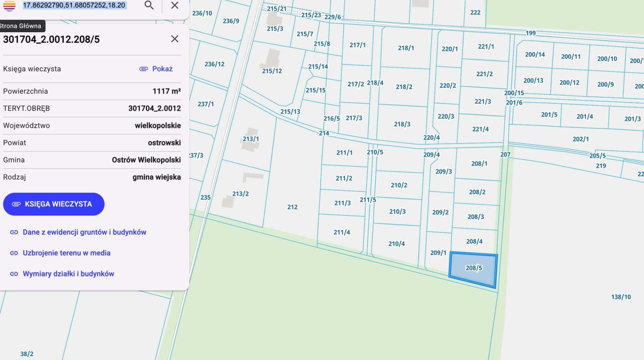Viewport: 644px width, 360px height.
Task: Select parcel 208/1 on the map
Action: tap(479, 163)
